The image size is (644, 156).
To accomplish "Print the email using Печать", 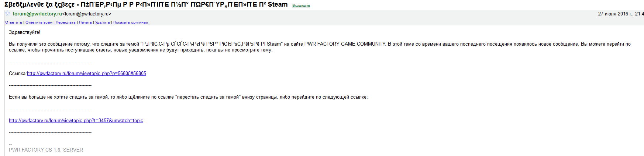I will [x=85, y=22].
